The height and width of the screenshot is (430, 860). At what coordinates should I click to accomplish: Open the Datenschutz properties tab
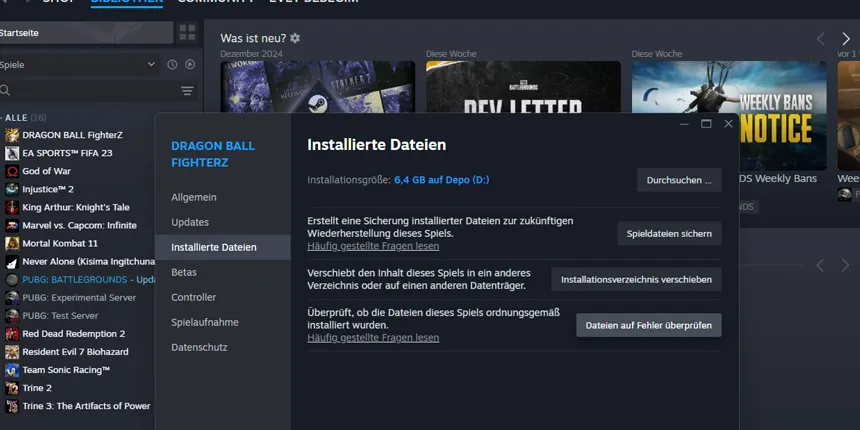(199, 347)
